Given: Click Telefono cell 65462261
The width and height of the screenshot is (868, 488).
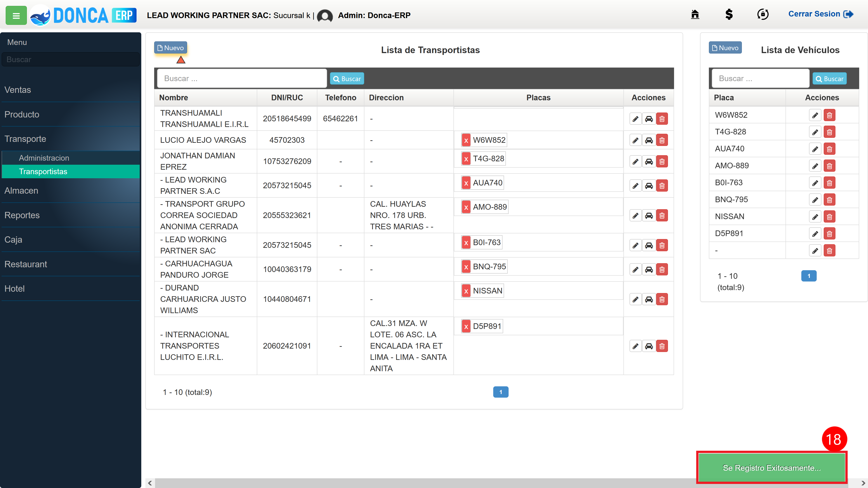Looking at the screenshot, I should point(340,119).
